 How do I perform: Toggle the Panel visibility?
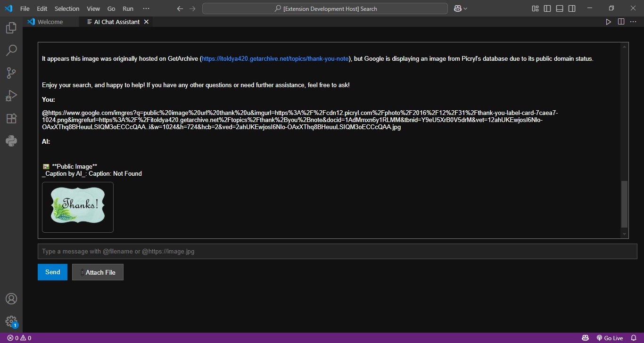pyautogui.click(x=559, y=8)
